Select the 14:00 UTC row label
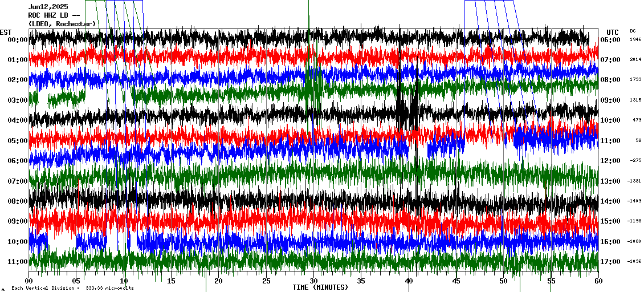Viewport: 644px width, 296px height. coord(610,201)
